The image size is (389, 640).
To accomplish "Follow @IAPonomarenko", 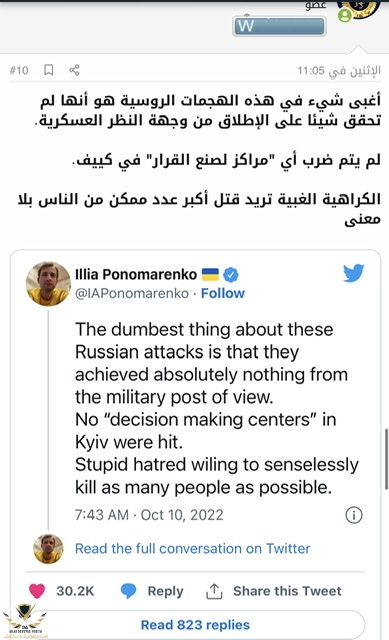I will click(223, 293).
